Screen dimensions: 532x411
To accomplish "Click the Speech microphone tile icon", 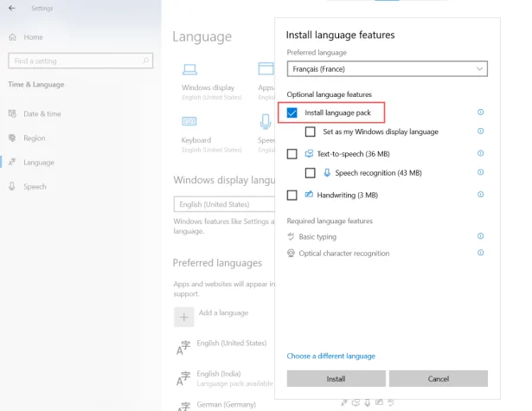I will pyautogui.click(x=266, y=121).
